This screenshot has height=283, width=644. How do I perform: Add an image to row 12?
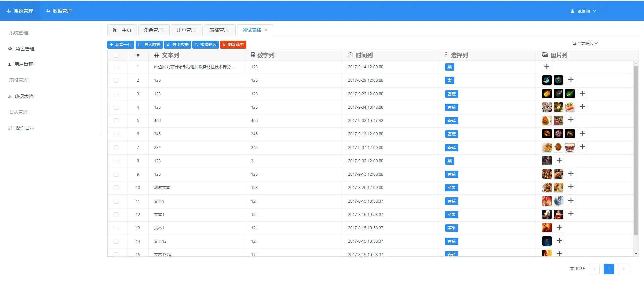(571, 214)
